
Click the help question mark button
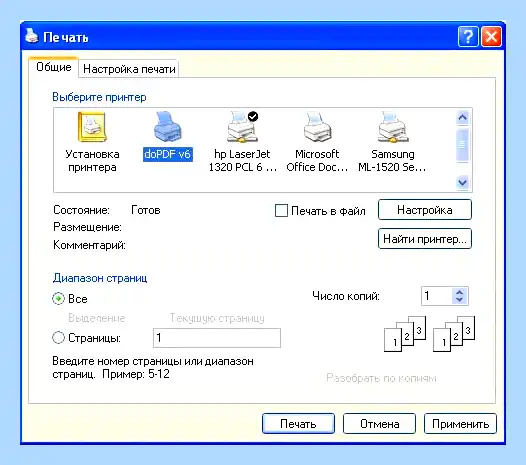(468, 37)
